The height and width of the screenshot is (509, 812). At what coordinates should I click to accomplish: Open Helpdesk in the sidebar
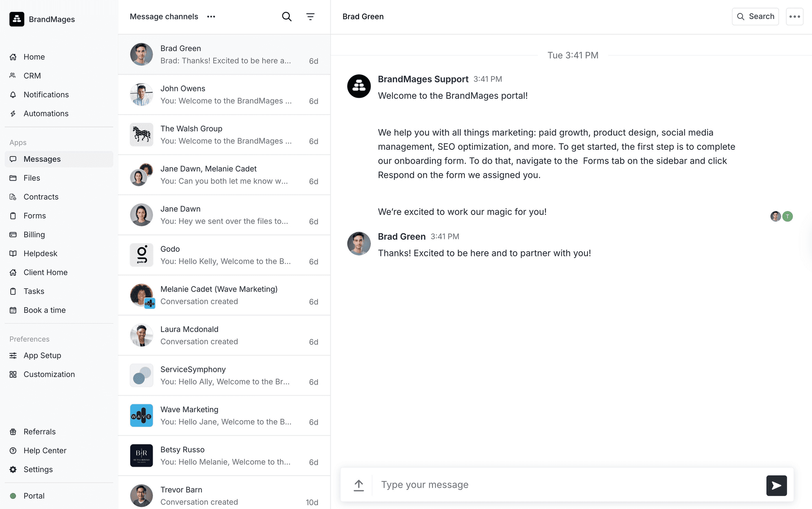click(40, 253)
